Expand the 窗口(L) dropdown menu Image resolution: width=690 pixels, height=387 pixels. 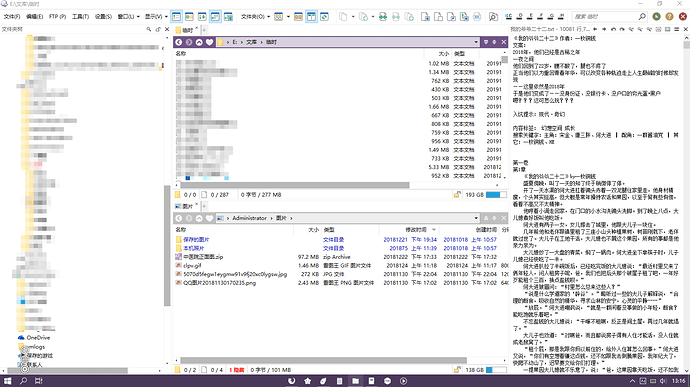128,17
